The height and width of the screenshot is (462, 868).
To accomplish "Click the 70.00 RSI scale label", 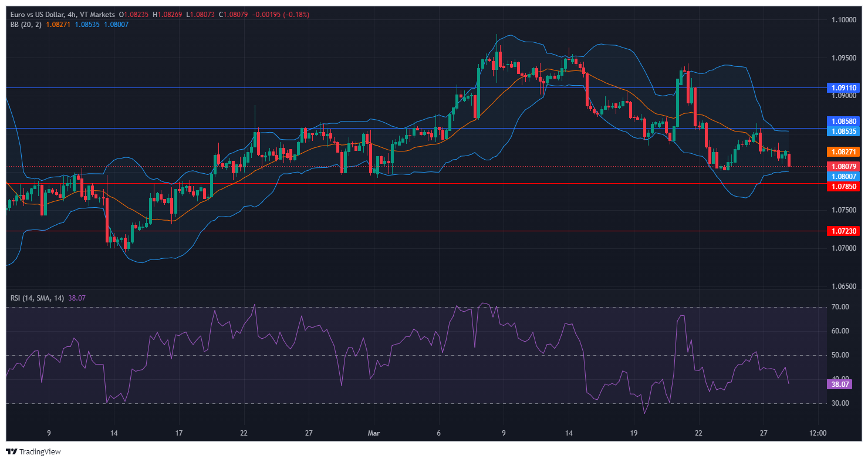I will pyautogui.click(x=840, y=307).
